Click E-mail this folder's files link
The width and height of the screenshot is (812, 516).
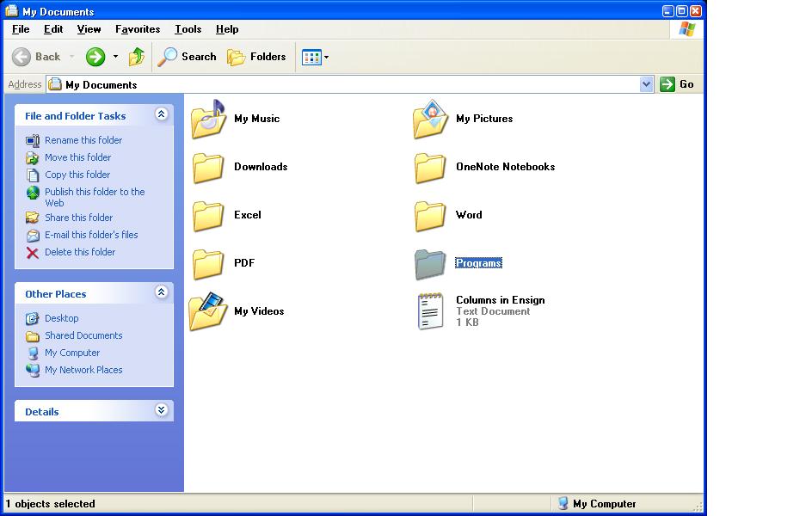(91, 235)
